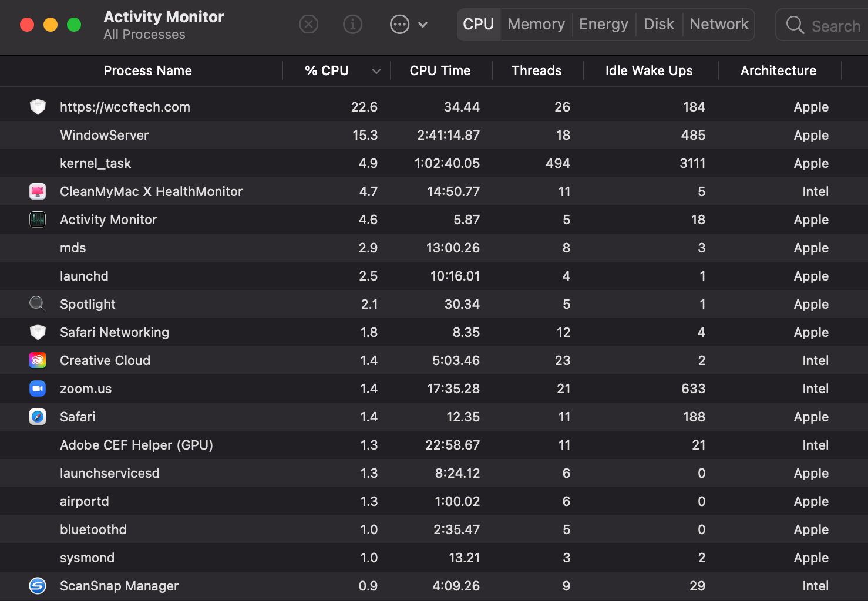Select the bluetoothd process row
868x601 pixels.
434,529
